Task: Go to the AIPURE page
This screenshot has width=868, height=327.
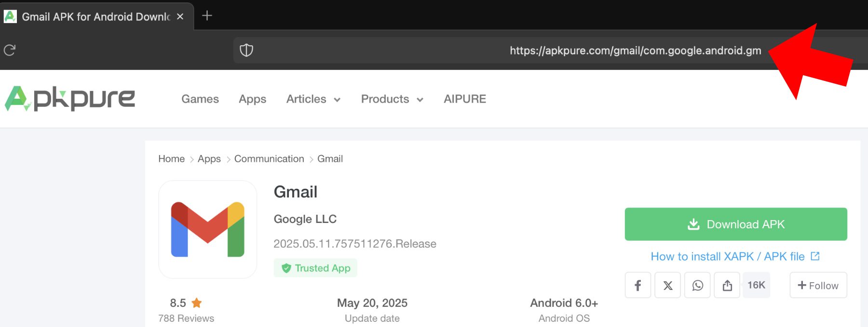Action: coord(465,99)
